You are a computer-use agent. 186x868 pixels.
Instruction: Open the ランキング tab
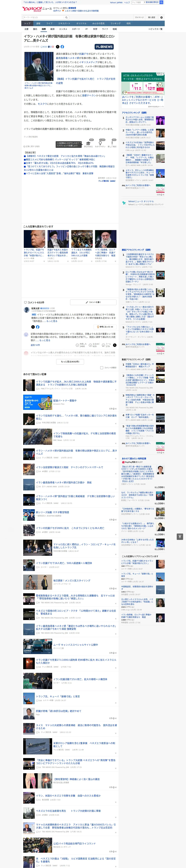tap(115, 24)
